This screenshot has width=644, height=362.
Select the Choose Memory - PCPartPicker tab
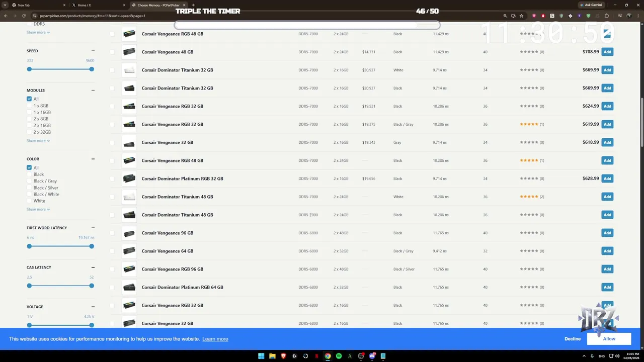(x=158, y=5)
